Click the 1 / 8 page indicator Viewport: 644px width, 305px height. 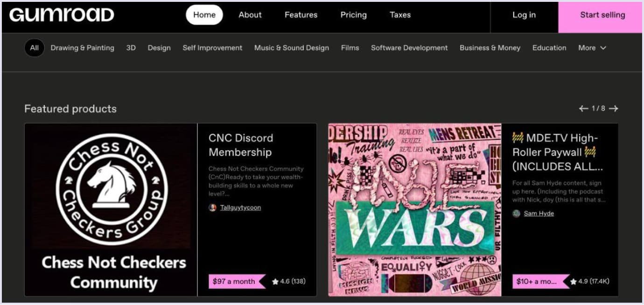tap(599, 109)
